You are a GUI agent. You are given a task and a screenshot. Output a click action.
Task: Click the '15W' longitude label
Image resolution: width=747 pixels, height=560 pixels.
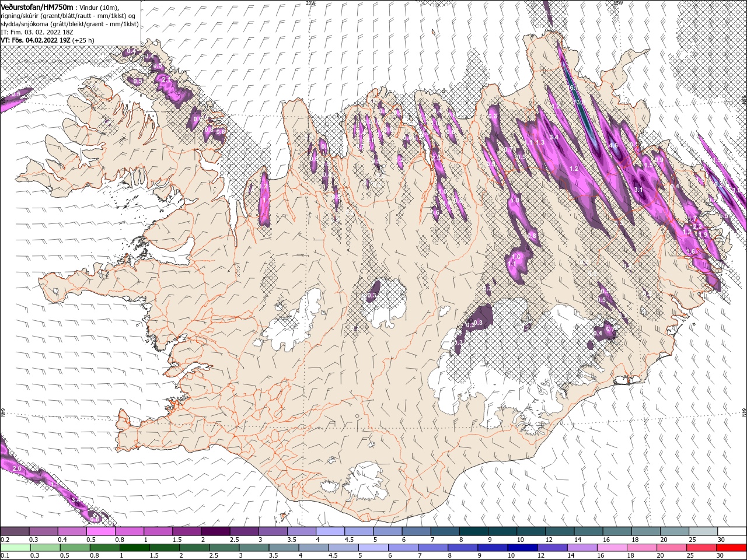(619, 3)
